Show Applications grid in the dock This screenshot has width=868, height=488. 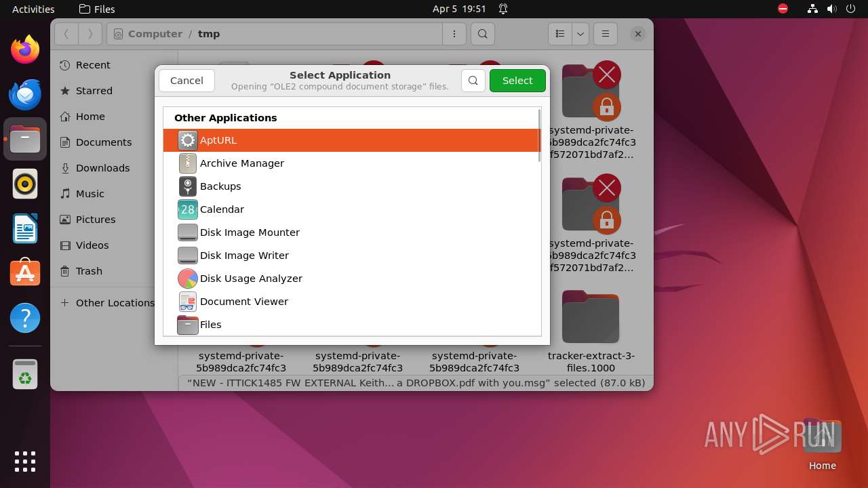[x=25, y=462]
